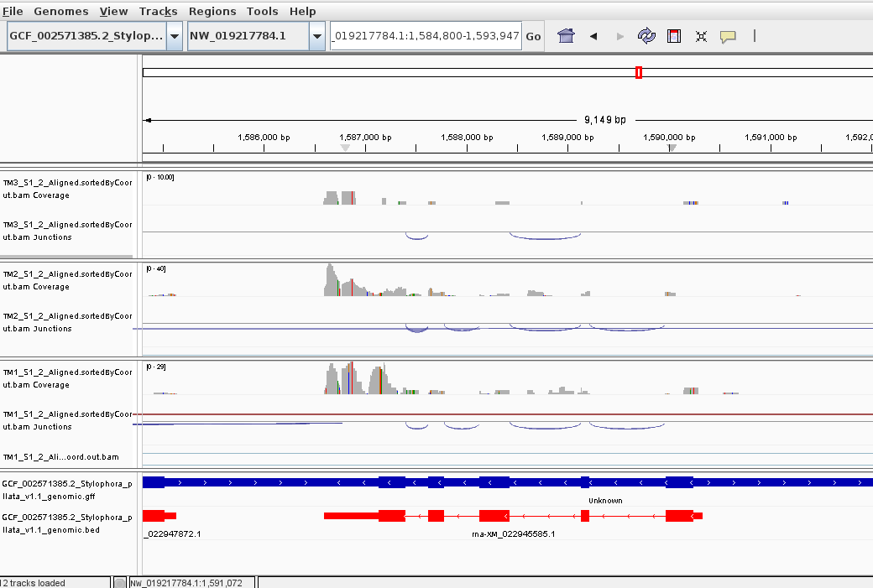Click the memory status icon in the status bar
This screenshot has height=588, width=873.
pos(120,582)
